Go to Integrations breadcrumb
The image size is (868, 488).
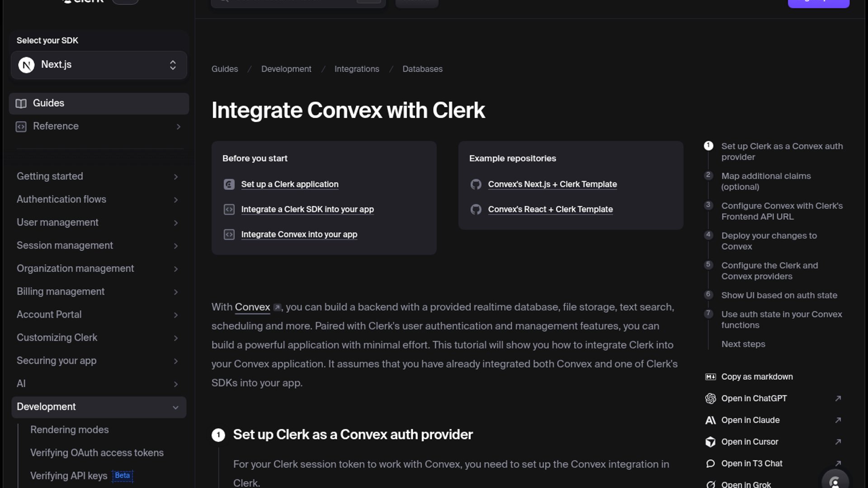coord(356,69)
